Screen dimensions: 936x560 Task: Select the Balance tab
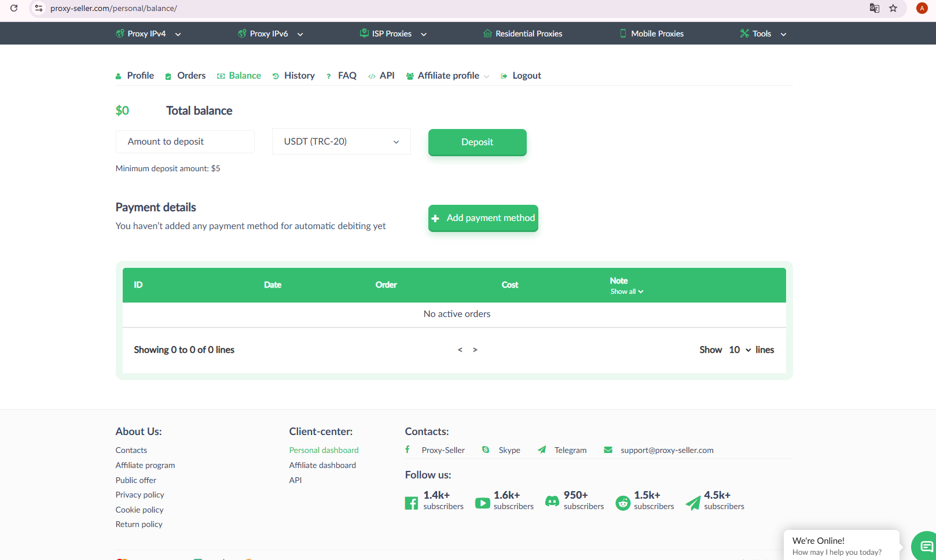click(x=245, y=76)
